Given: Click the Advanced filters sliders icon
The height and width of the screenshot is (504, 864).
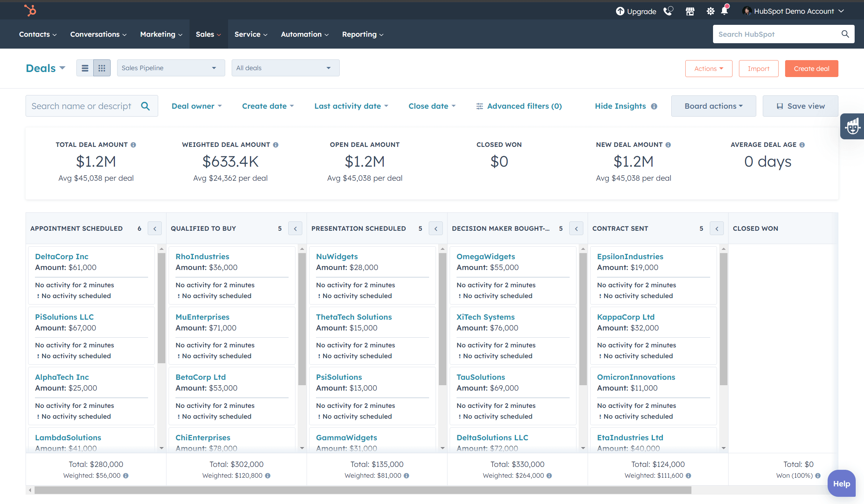Looking at the screenshot, I should point(480,106).
